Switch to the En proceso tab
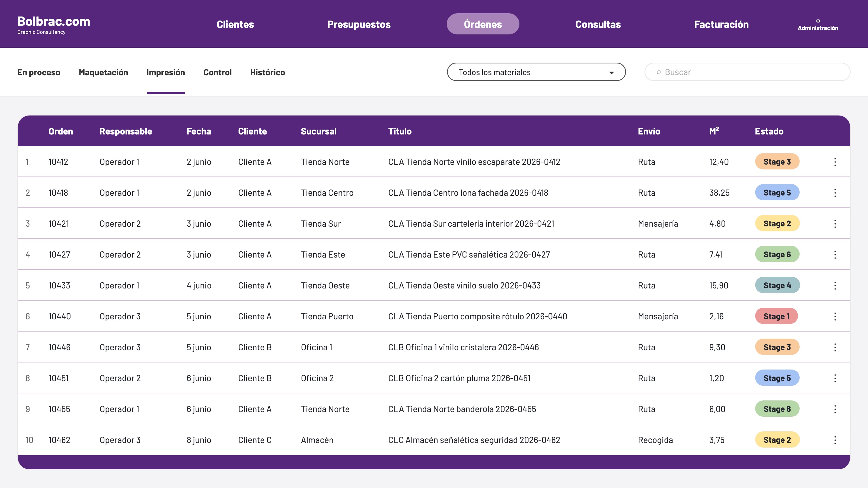 click(x=39, y=72)
